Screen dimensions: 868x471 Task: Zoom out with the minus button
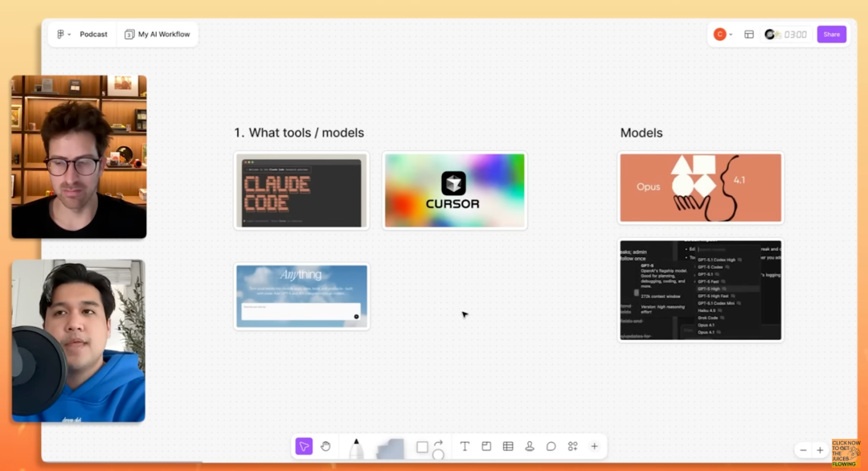803,451
